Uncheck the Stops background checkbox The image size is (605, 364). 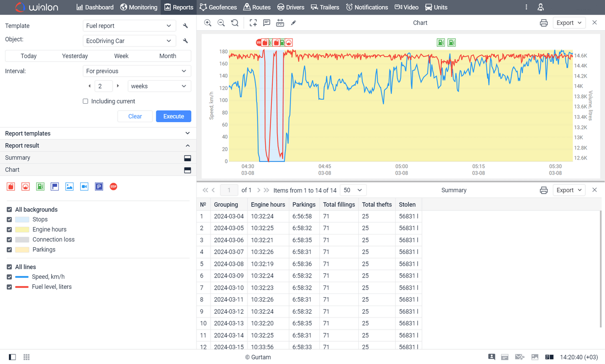coord(9,219)
